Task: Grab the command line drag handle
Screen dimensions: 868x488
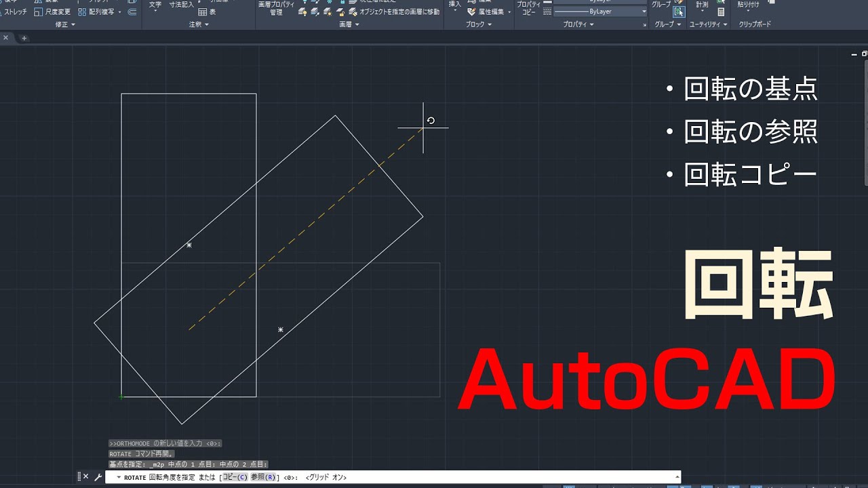Action: click(79, 476)
